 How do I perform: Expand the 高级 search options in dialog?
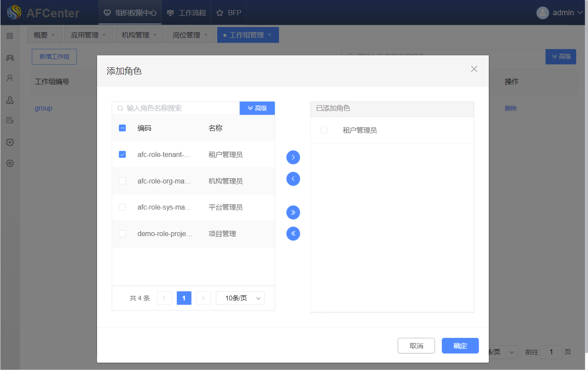tap(257, 108)
